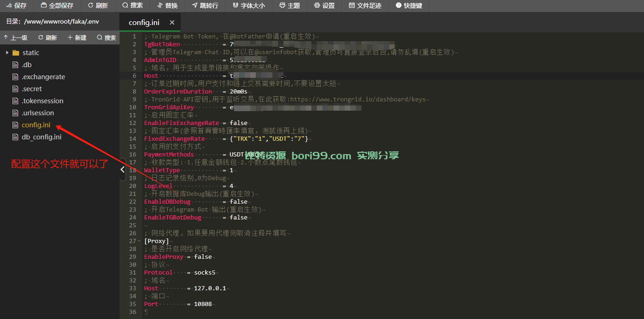This screenshot has height=319, width=644.
Task: Open the 替换 replace tool
Action: 167,6
